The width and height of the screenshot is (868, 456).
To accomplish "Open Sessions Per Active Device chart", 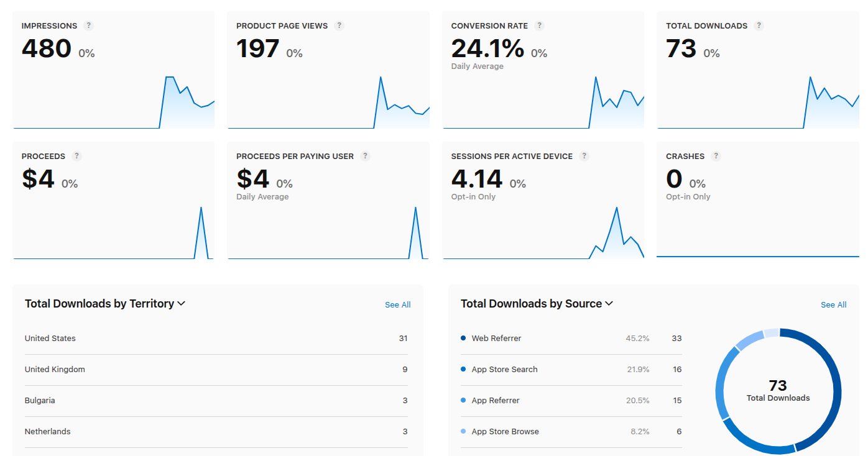I will pyautogui.click(x=543, y=232).
